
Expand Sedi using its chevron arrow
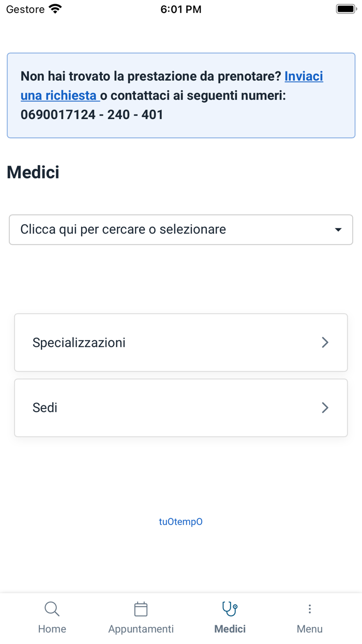coord(325,408)
